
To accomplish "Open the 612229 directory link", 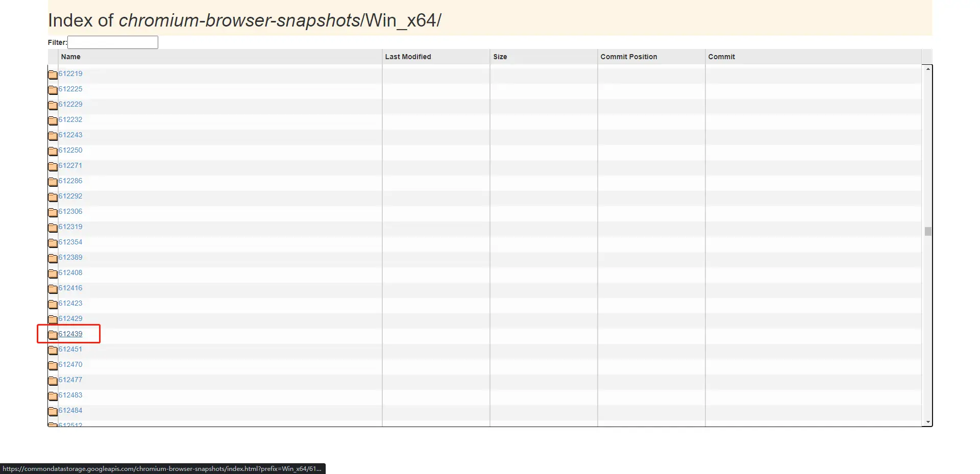I will [70, 104].
